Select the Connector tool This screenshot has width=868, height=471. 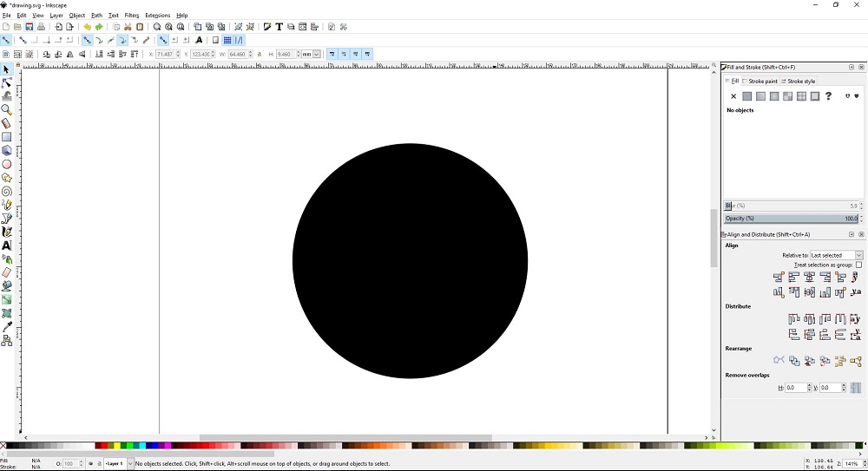point(7,341)
